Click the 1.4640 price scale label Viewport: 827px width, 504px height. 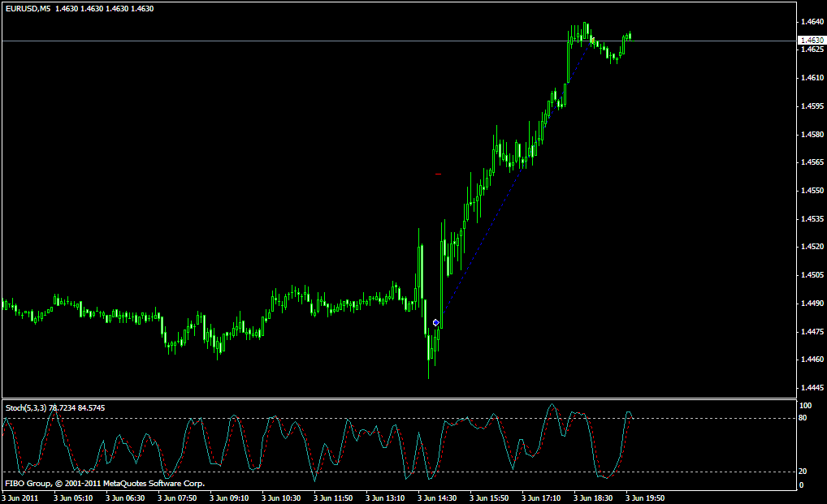tap(811, 22)
